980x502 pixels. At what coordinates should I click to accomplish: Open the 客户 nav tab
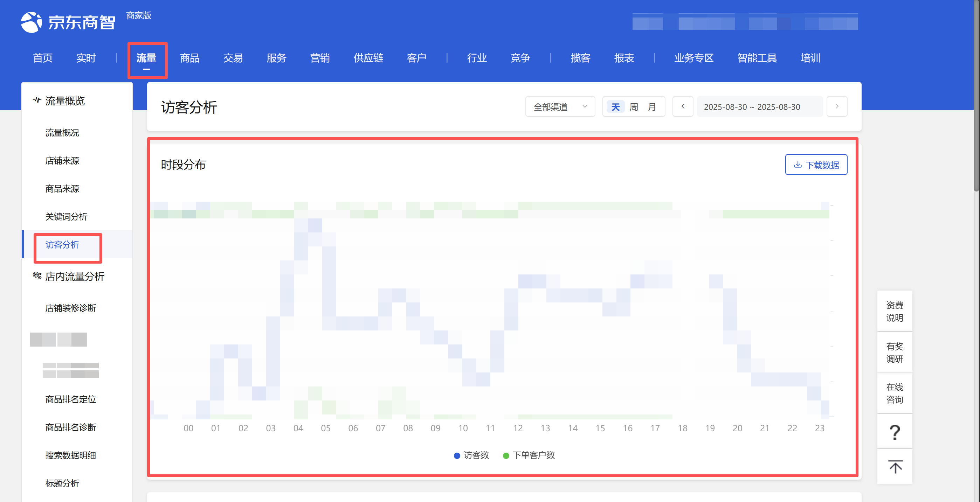click(416, 58)
